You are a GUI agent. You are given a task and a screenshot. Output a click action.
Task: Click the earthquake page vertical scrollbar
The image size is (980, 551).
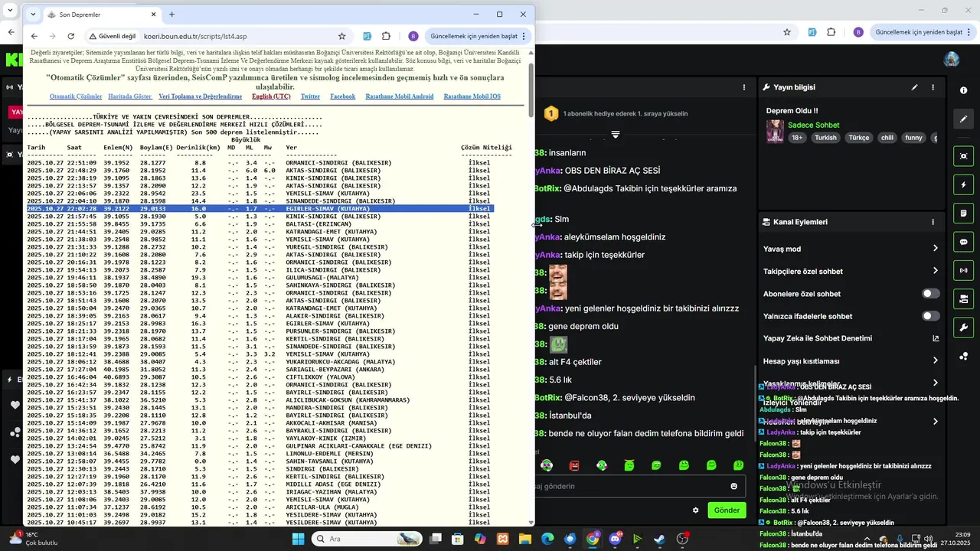[531, 90]
